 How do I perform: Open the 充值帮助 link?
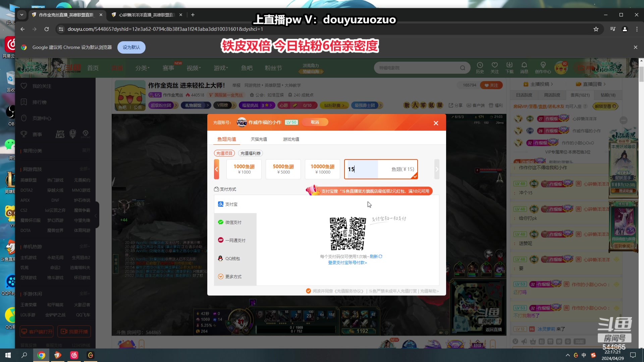[x=429, y=291]
